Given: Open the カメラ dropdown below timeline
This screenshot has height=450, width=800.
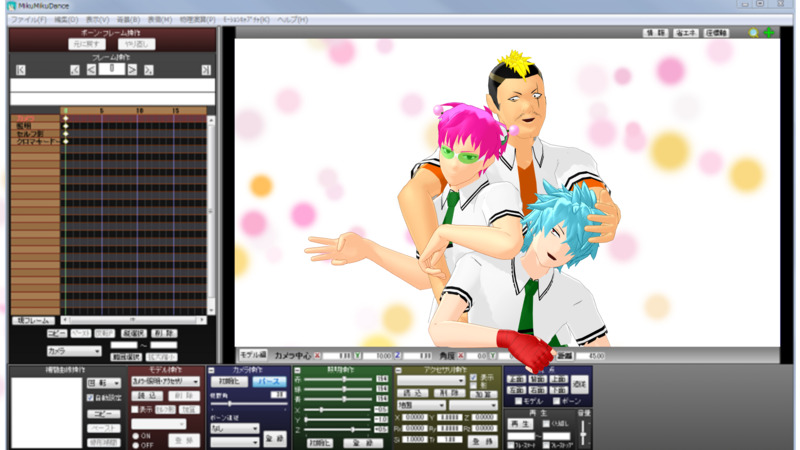Looking at the screenshot, I should (74, 351).
